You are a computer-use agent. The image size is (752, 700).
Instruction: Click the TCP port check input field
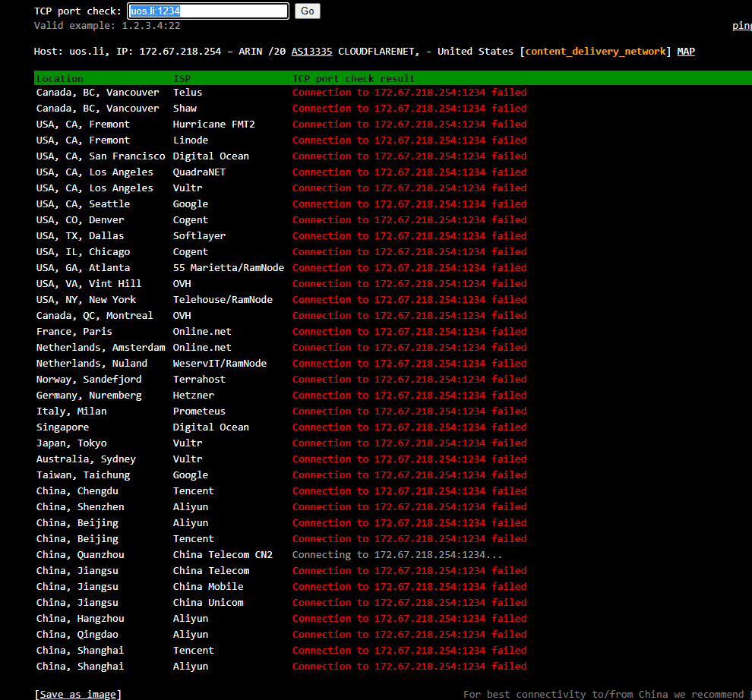pos(207,11)
